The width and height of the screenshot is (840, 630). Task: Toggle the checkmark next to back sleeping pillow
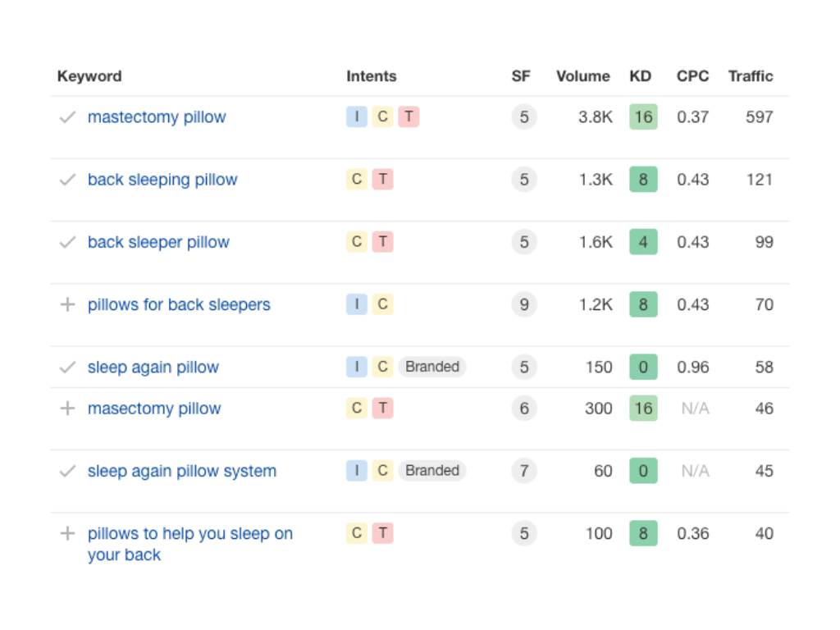(x=67, y=180)
